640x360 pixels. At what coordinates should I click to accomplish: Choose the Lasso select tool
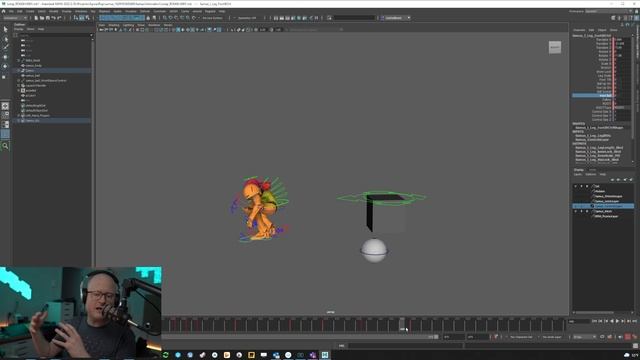[5, 39]
